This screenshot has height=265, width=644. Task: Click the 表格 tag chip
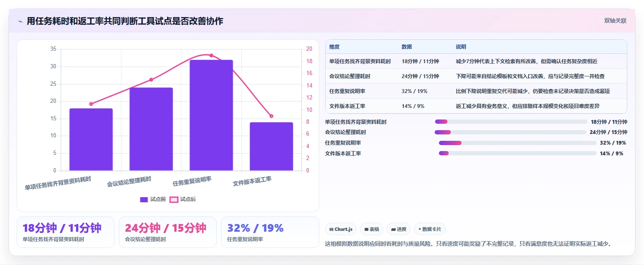click(x=371, y=229)
